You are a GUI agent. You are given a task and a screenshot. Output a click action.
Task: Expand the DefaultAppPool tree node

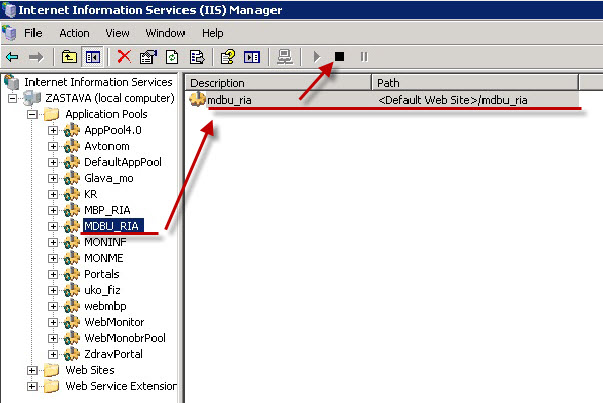pyautogui.click(x=53, y=162)
